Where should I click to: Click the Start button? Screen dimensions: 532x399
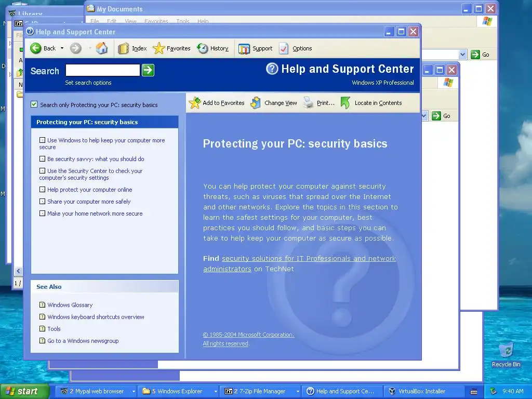click(24, 391)
